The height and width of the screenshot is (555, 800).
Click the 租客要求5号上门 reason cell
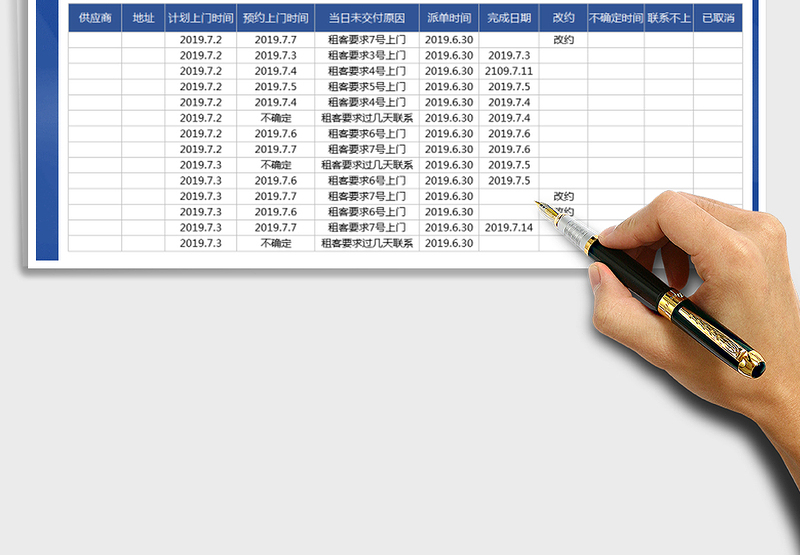pyautogui.click(x=366, y=87)
